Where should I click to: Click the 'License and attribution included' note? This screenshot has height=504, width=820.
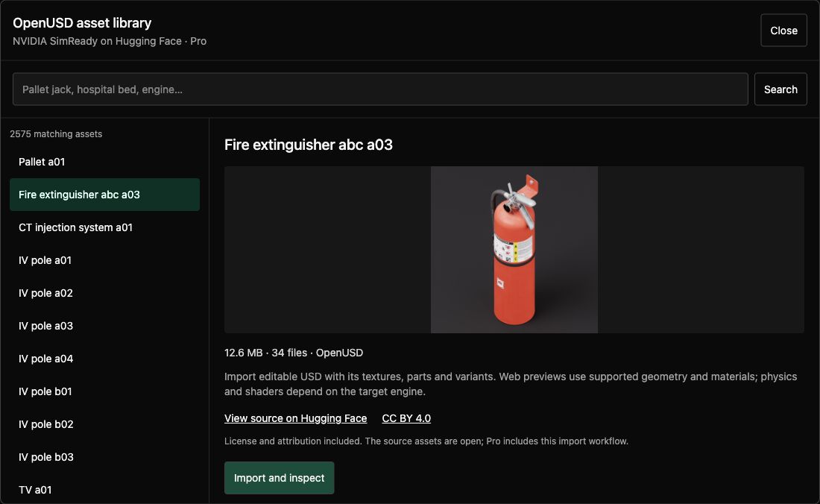pos(426,441)
